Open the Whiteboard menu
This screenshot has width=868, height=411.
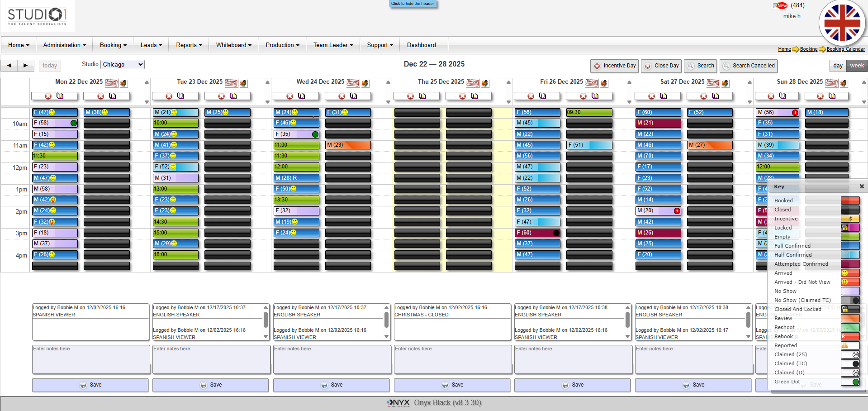point(233,45)
